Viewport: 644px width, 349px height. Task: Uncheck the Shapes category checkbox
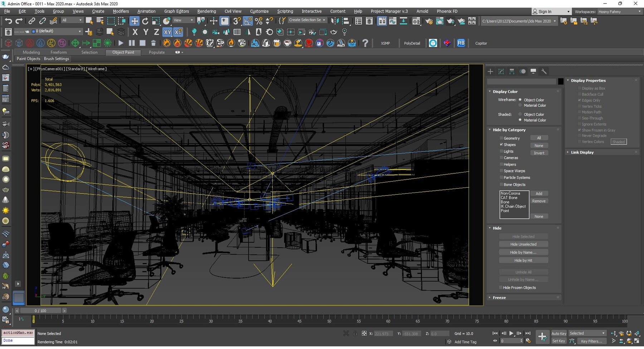click(x=501, y=145)
